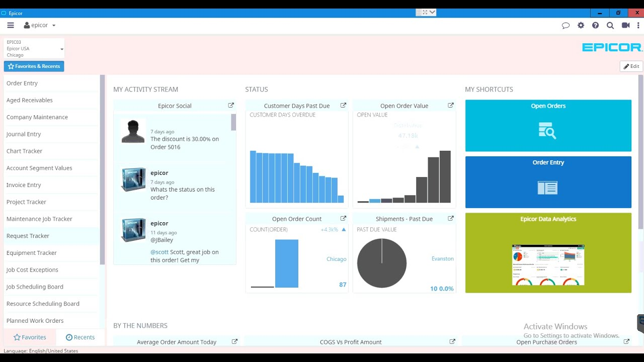Switch to the Favorites tab
Screen dimensions: 644x362
[30, 337]
